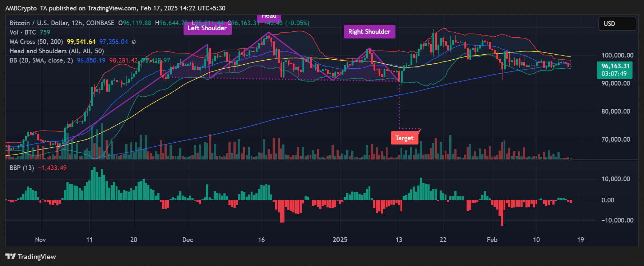Click the 90,000.00 price axis label
This screenshot has height=266, width=644.
616,83
